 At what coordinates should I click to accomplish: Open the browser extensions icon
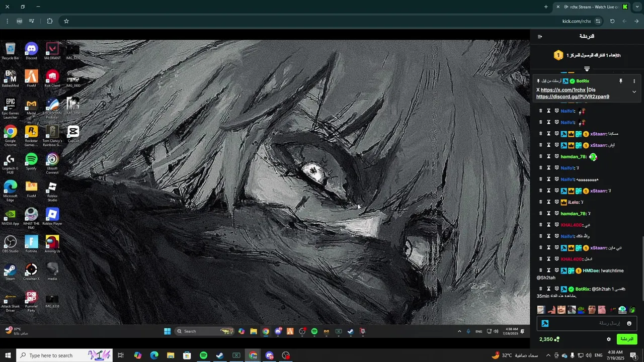[49, 21]
